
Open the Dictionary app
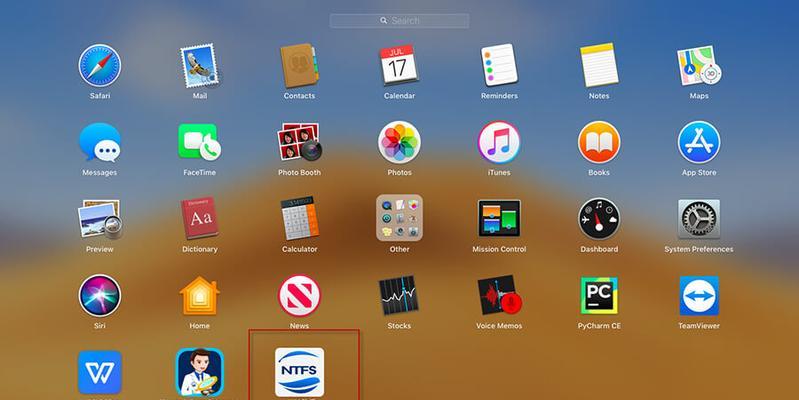click(199, 219)
